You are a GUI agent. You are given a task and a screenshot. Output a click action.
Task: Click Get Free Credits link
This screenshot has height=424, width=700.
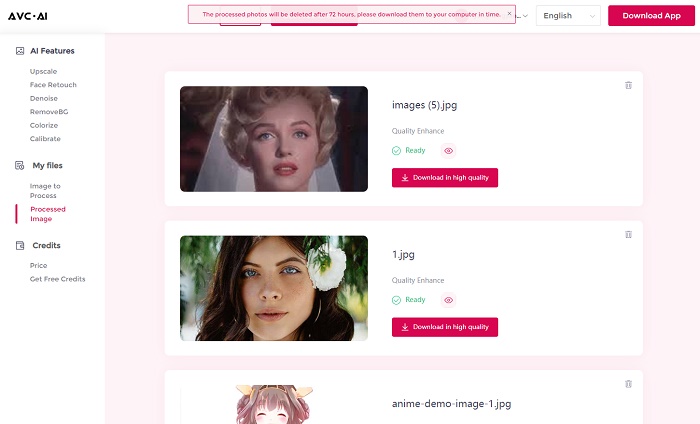pyautogui.click(x=58, y=279)
